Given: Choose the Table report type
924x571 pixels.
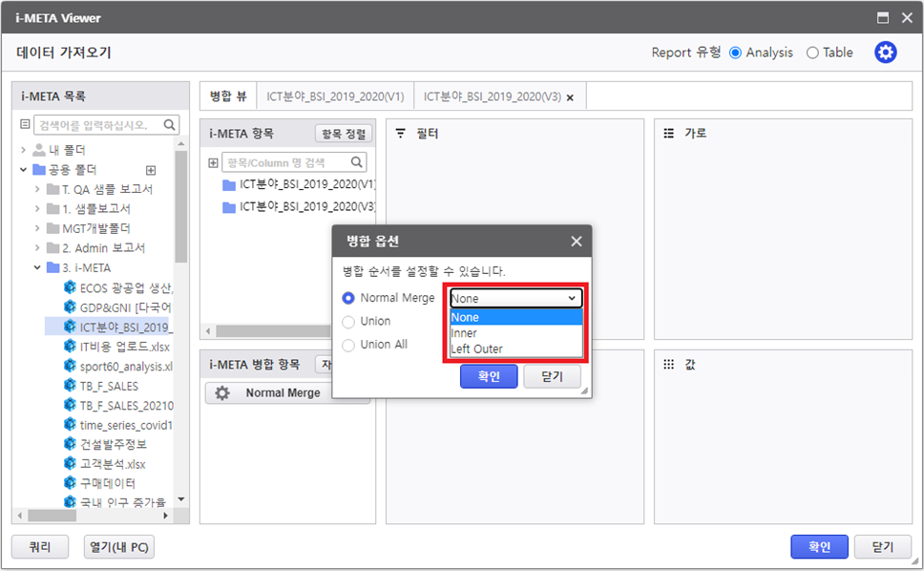Looking at the screenshot, I should click(812, 53).
